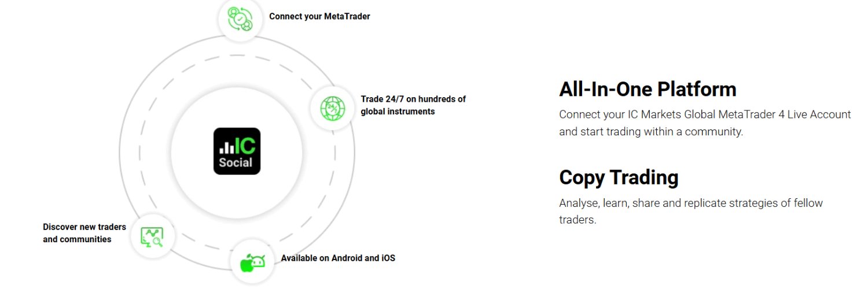Click the final word traders under Copy Trading
The height and width of the screenshot is (289, 868).
click(x=577, y=220)
